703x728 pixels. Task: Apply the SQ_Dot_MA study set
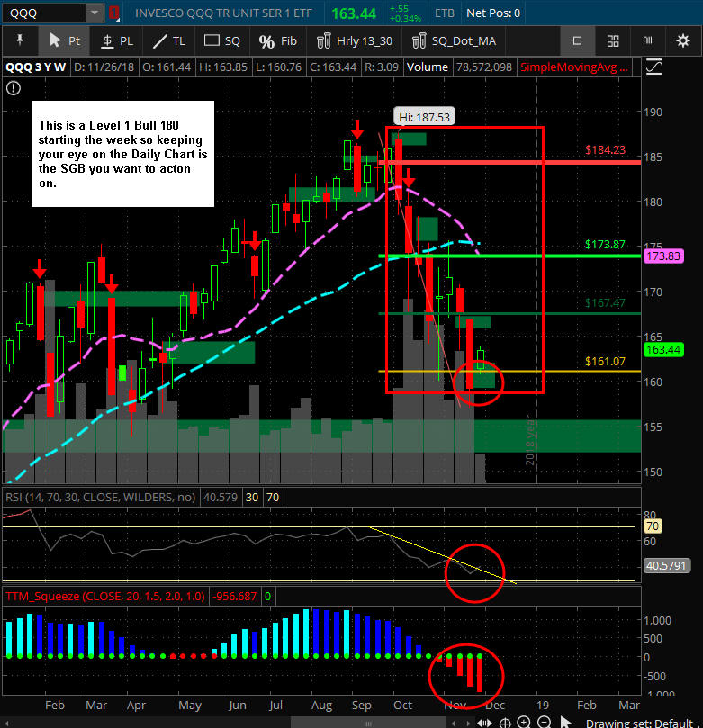coord(455,40)
